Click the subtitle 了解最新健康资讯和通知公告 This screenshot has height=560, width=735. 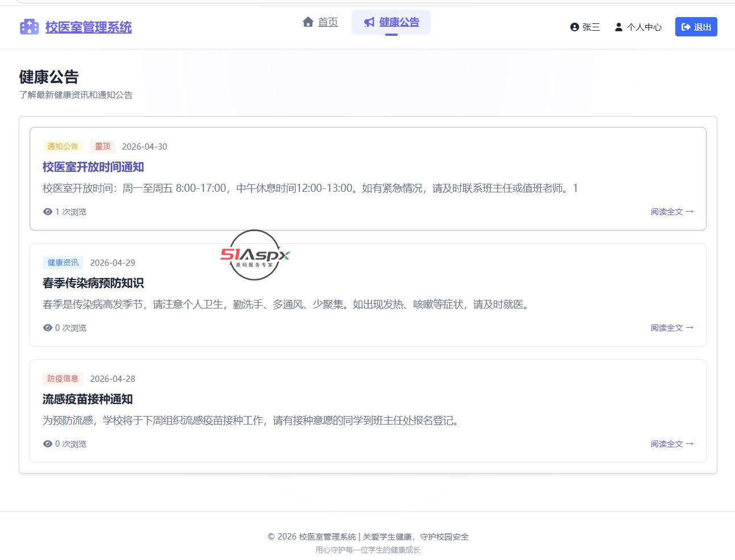pyautogui.click(x=76, y=95)
